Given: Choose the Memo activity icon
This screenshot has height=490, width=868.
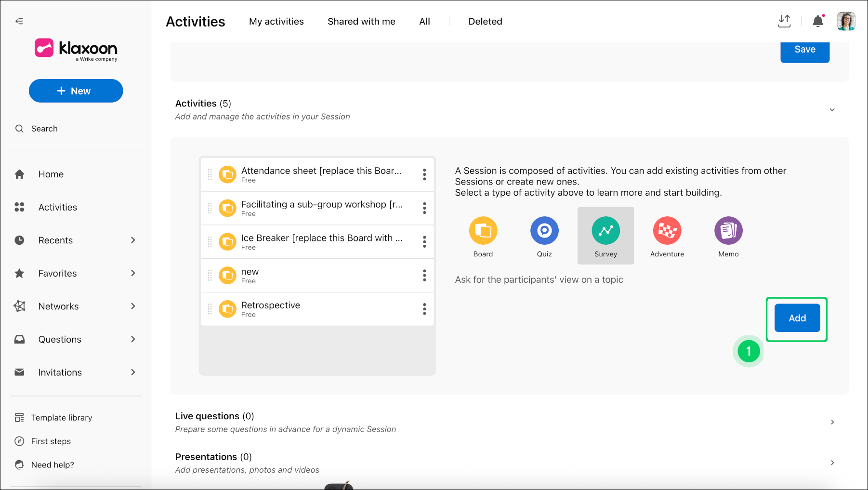Looking at the screenshot, I should (728, 231).
